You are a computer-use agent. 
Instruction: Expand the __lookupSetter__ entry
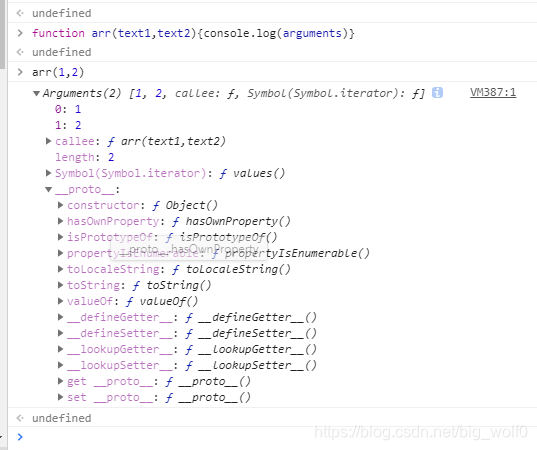click(60, 365)
